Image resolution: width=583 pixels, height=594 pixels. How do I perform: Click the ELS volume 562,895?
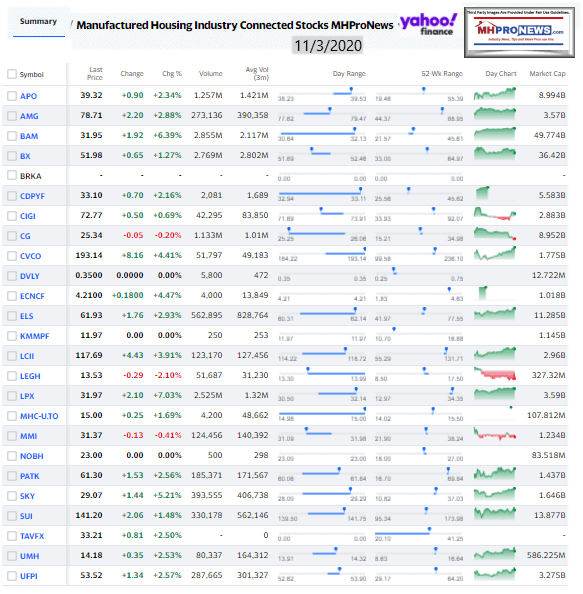pyautogui.click(x=207, y=316)
